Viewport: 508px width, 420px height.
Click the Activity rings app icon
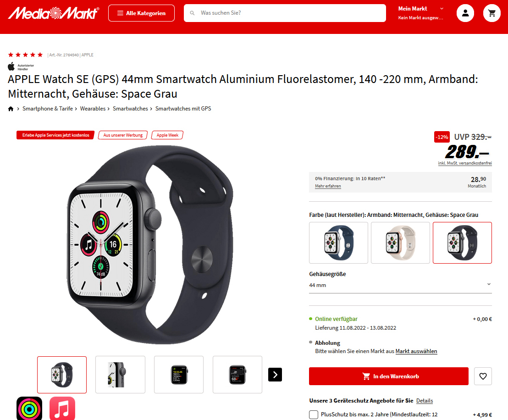coord(29,409)
